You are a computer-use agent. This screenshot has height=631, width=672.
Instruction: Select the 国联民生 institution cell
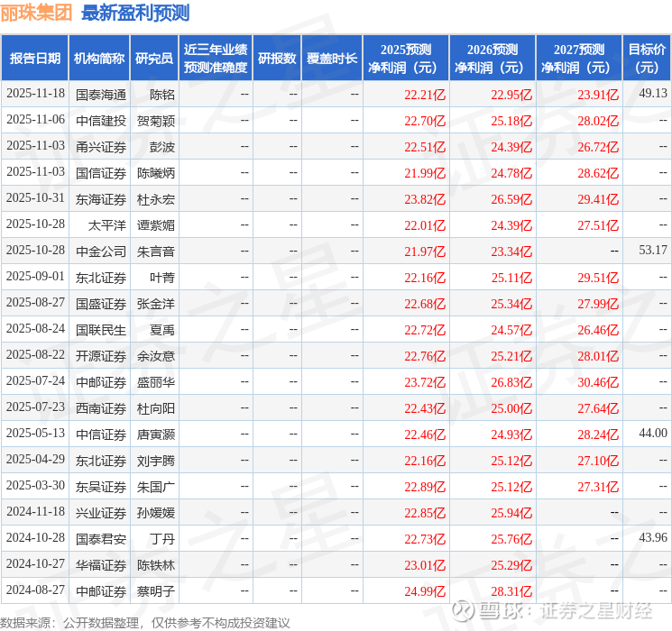(101, 330)
